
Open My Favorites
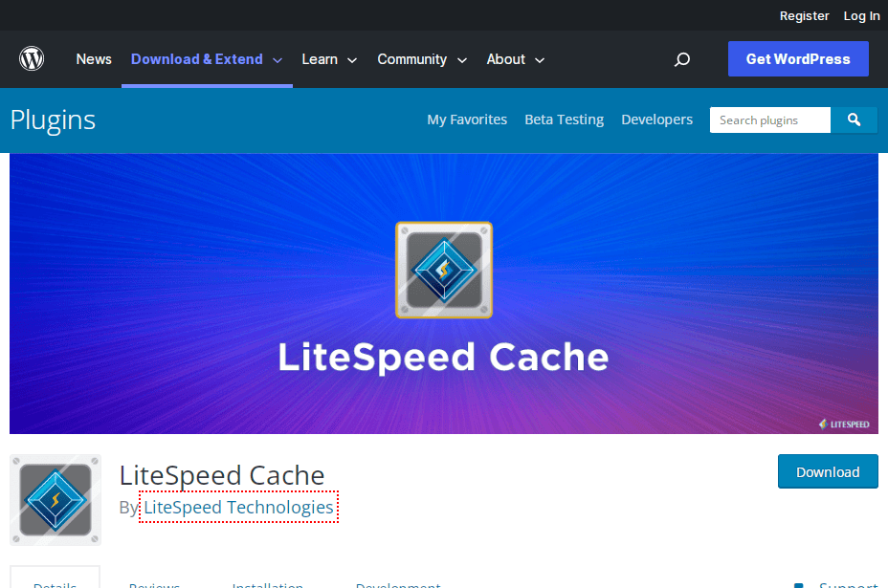click(x=467, y=120)
